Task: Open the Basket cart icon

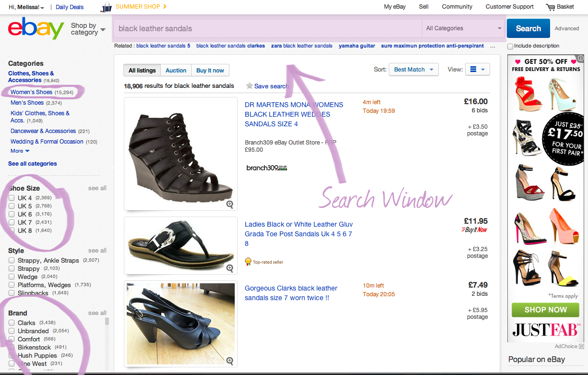Action: pos(550,7)
